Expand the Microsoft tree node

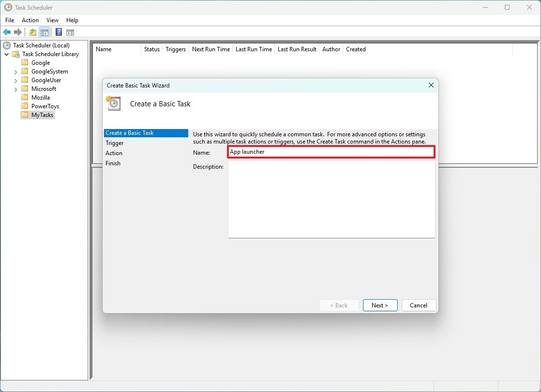[x=16, y=88]
